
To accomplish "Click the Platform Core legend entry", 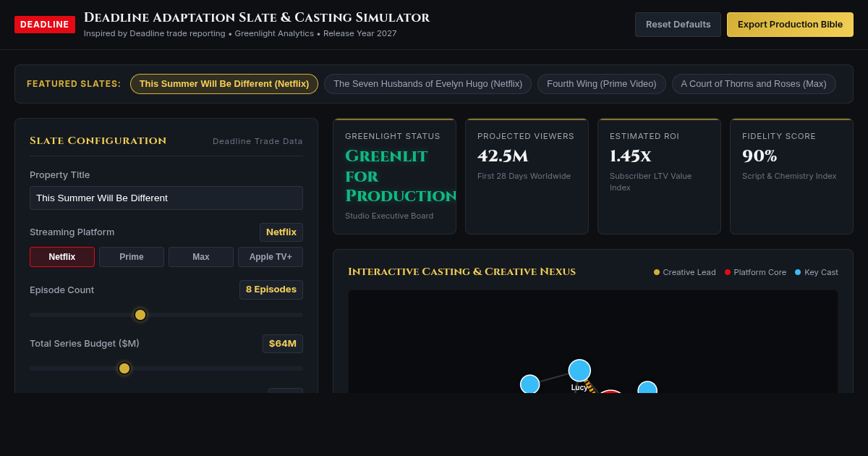I will click(x=755, y=272).
